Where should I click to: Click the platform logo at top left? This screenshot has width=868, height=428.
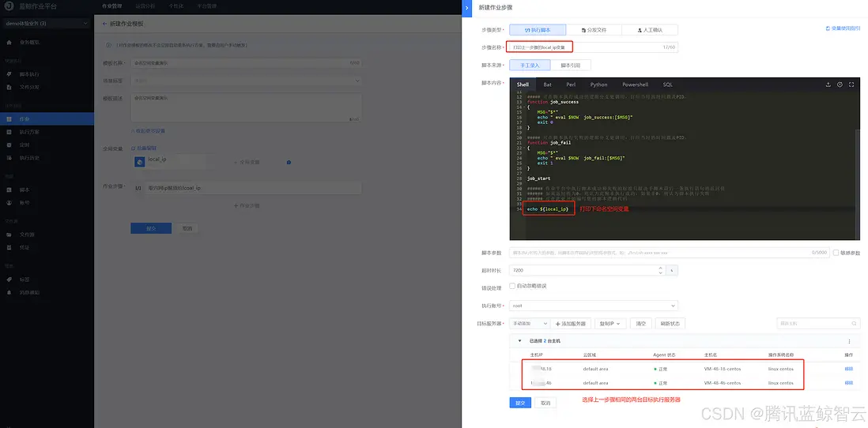point(9,6)
